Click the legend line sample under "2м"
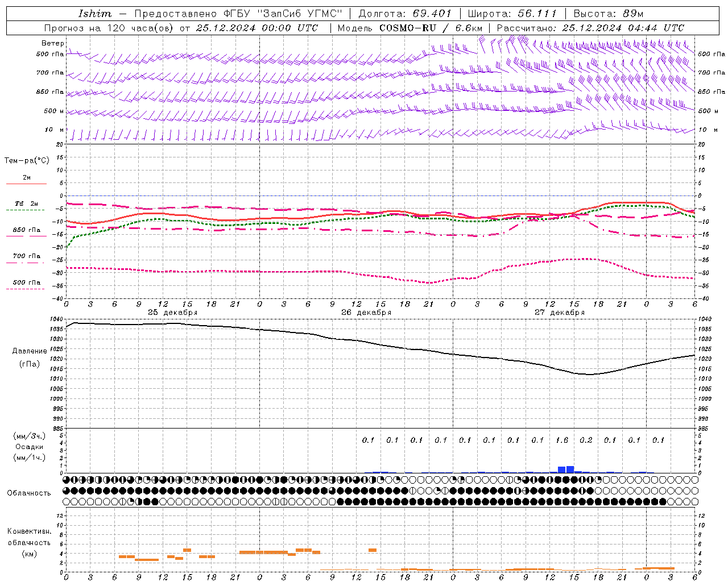 [26, 184]
